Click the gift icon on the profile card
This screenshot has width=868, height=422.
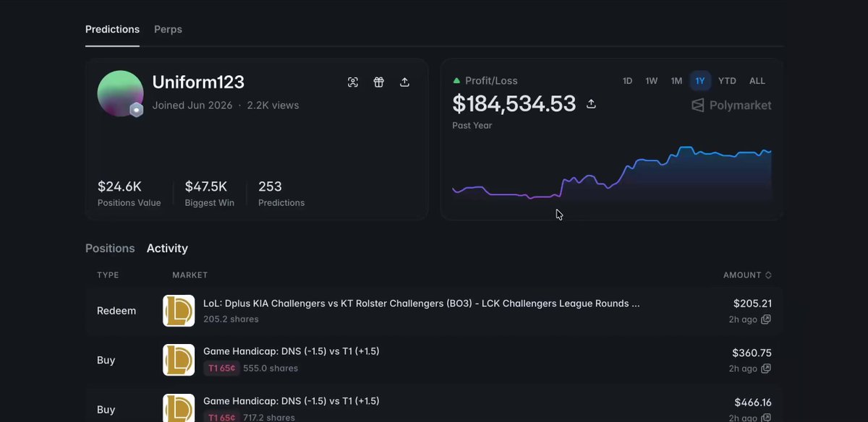pyautogui.click(x=379, y=82)
